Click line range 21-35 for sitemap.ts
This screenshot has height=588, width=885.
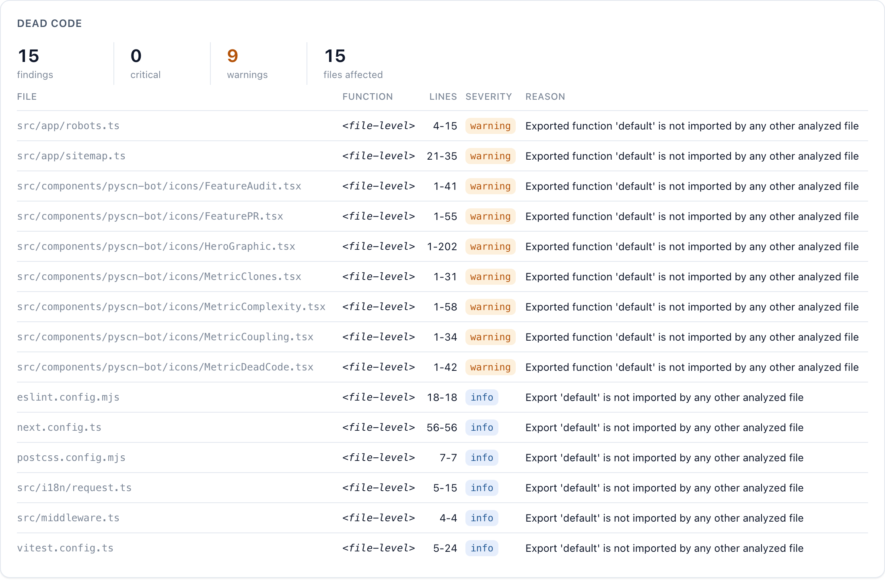click(x=442, y=156)
